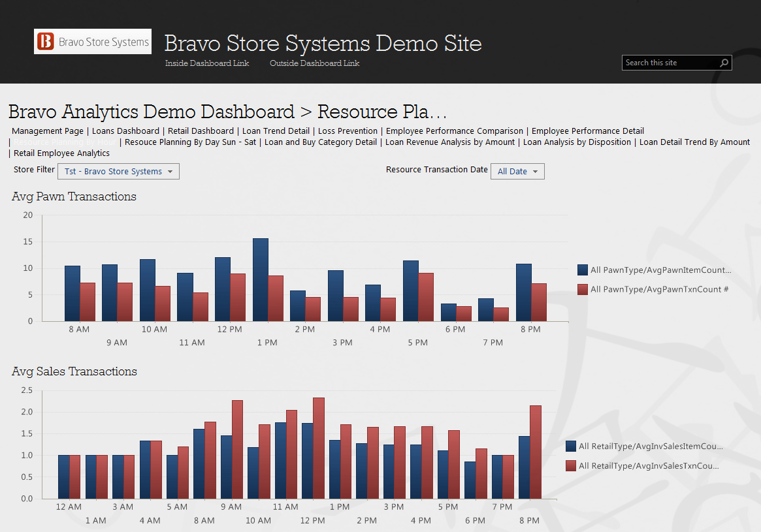Open Resouce Planning By Day Sun - Sat
This screenshot has height=532, width=761.
point(190,142)
